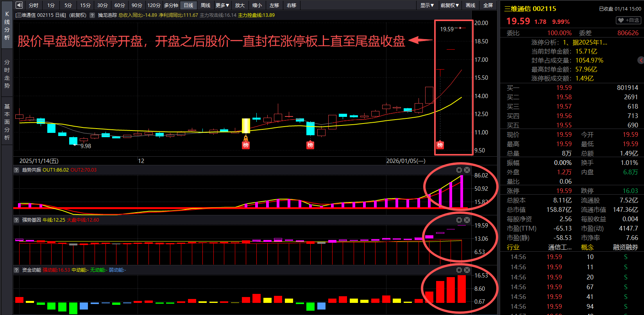Close the 资金动能 indicator panel
This screenshot has height=315, width=644.
tap(467, 270)
